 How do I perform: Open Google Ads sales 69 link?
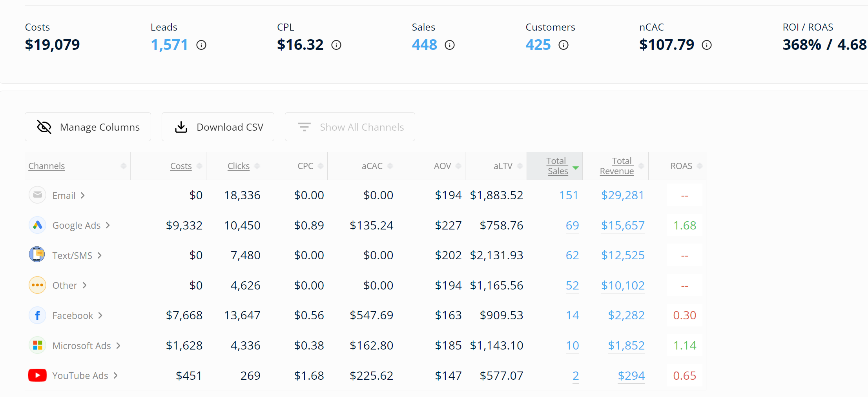point(573,226)
